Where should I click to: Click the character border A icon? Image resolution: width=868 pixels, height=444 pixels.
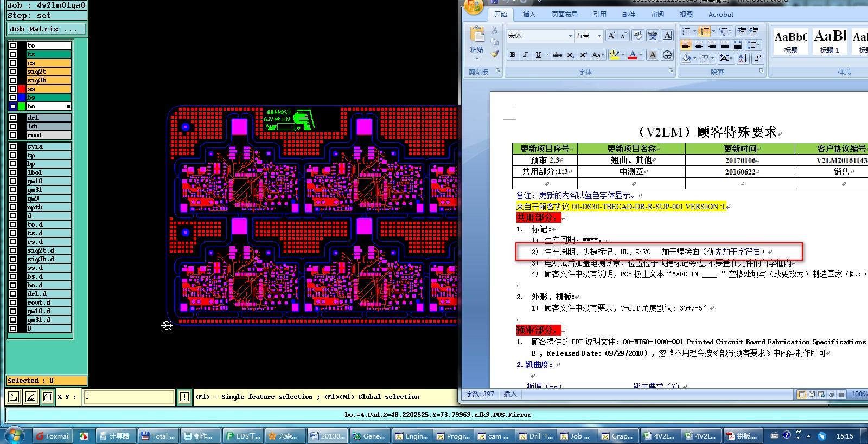click(x=667, y=36)
